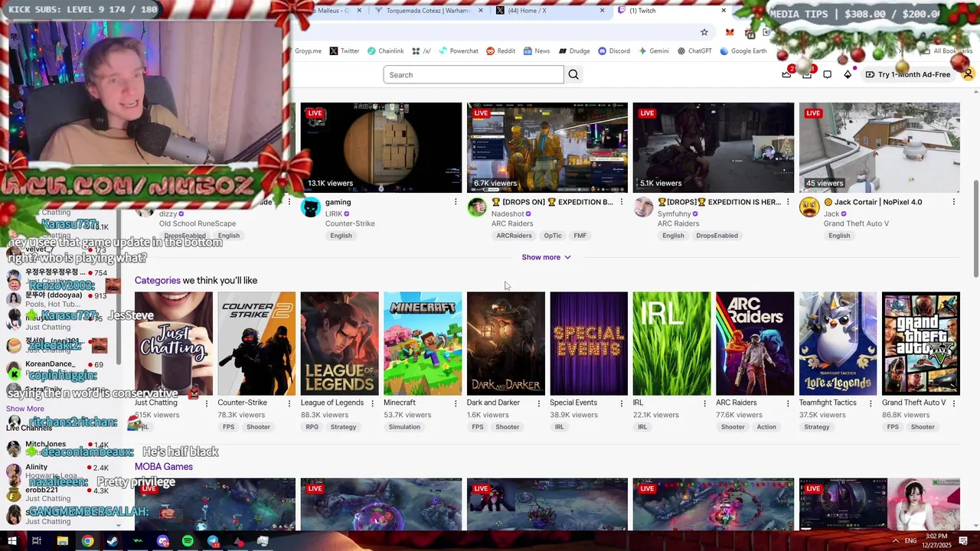
Task: Open the Minecraft category cover
Action: click(x=423, y=344)
